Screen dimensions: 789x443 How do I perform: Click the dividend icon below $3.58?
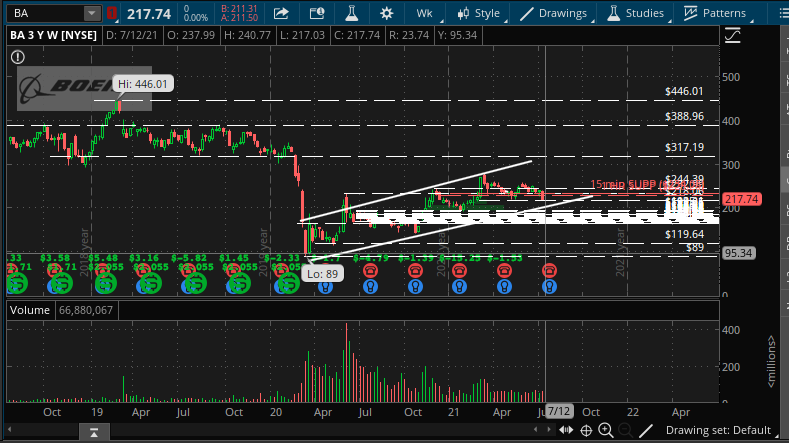pos(61,284)
